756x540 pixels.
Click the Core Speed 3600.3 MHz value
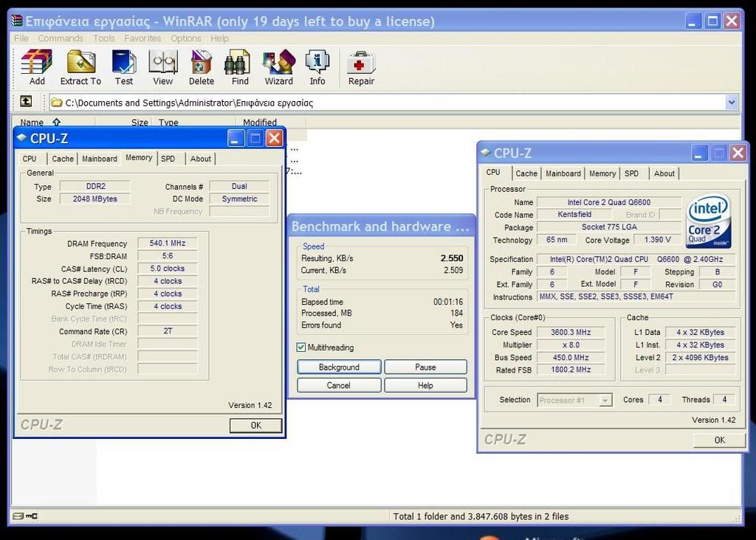click(571, 332)
